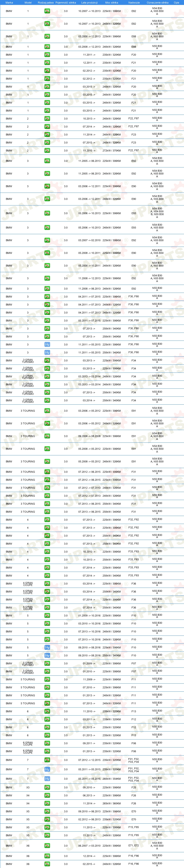This screenshot has width=184, height=868.
Task: Click petrol icon in the X6 12.2014 row
Action: (x=47, y=856)
